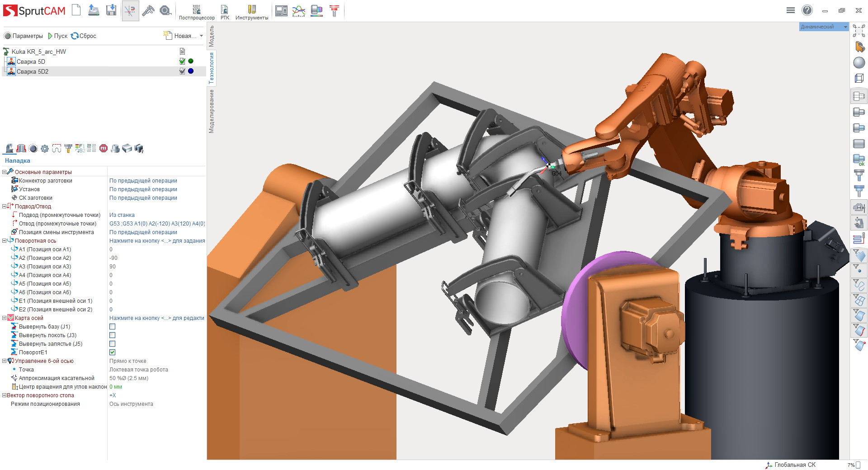This screenshot has height=470, width=868.
Task: Click the hamburger main menu icon
Action: (x=790, y=10)
